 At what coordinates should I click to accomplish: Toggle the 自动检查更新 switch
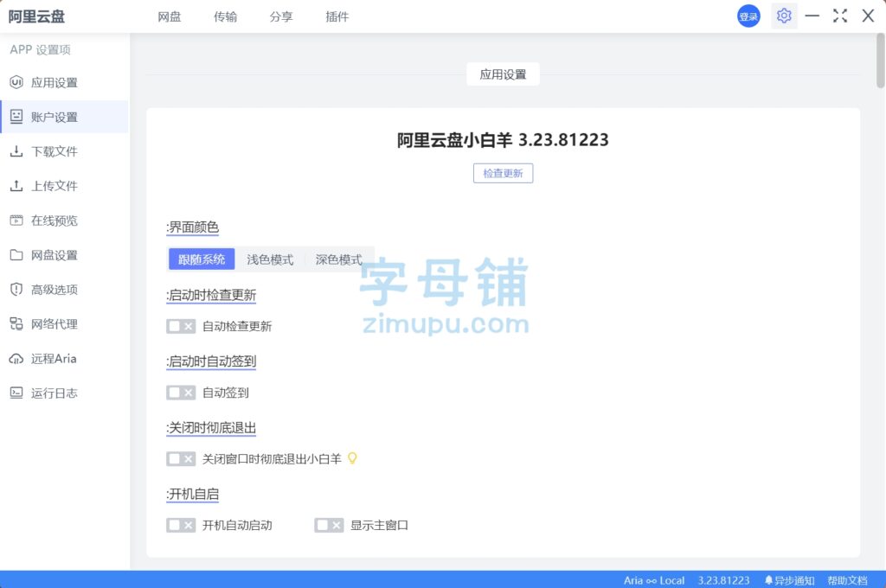pos(181,326)
